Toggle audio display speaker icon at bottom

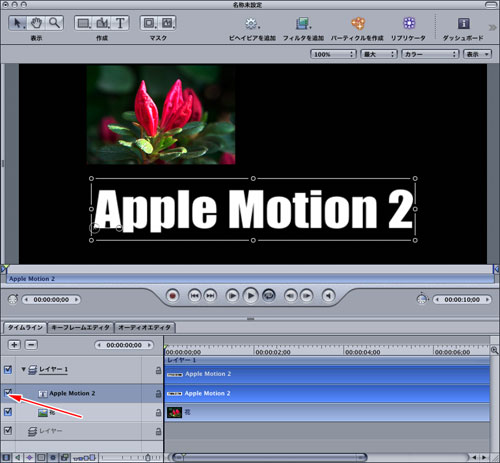pos(18,457)
